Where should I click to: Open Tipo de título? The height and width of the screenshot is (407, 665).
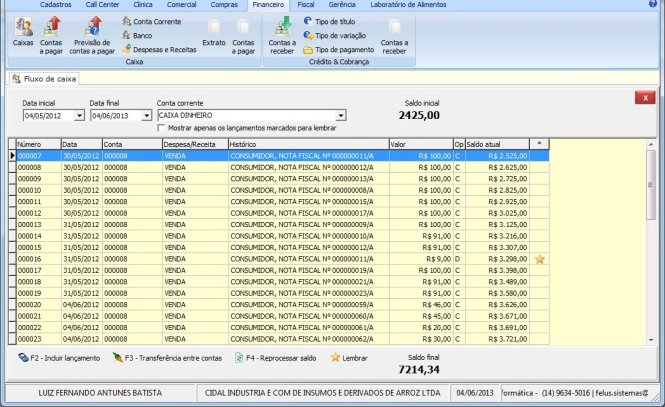[x=330, y=22]
